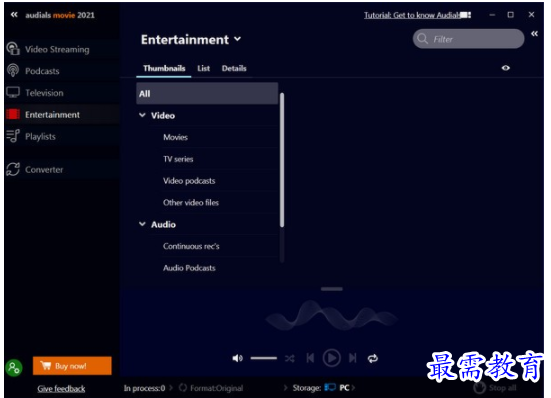Skip to the previous track
551x398 pixels.
click(x=310, y=358)
